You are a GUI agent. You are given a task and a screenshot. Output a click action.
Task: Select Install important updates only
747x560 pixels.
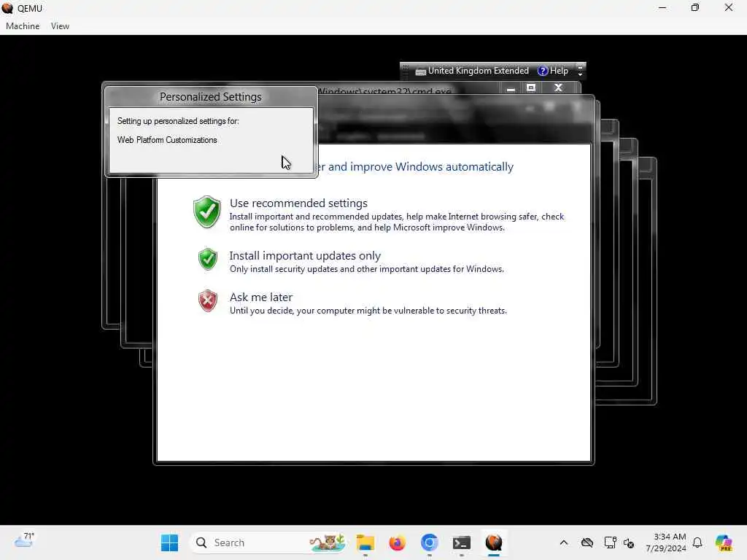pyautogui.click(x=305, y=256)
